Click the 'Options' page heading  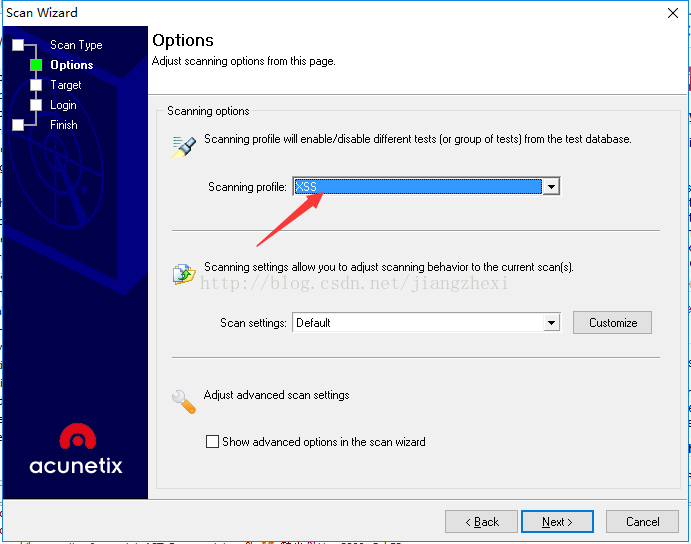coord(183,41)
